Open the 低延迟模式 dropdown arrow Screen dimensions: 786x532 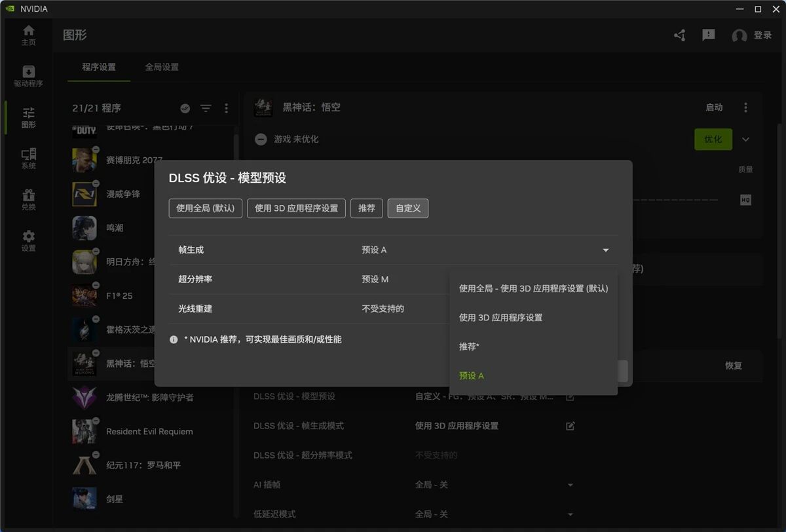click(x=570, y=514)
